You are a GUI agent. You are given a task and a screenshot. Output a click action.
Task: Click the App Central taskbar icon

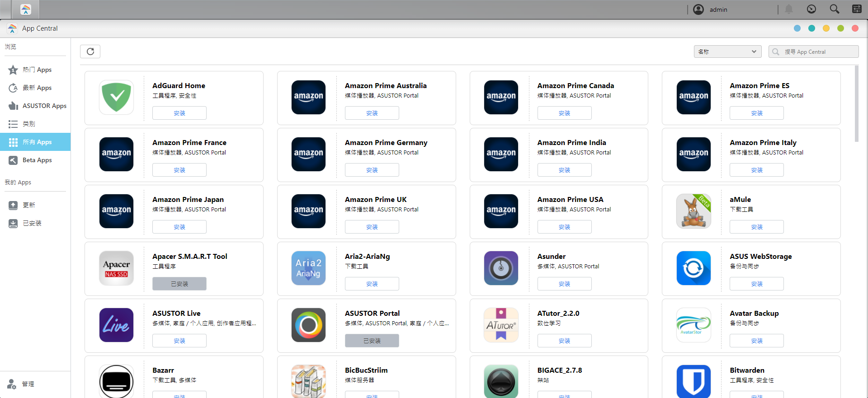(26, 9)
